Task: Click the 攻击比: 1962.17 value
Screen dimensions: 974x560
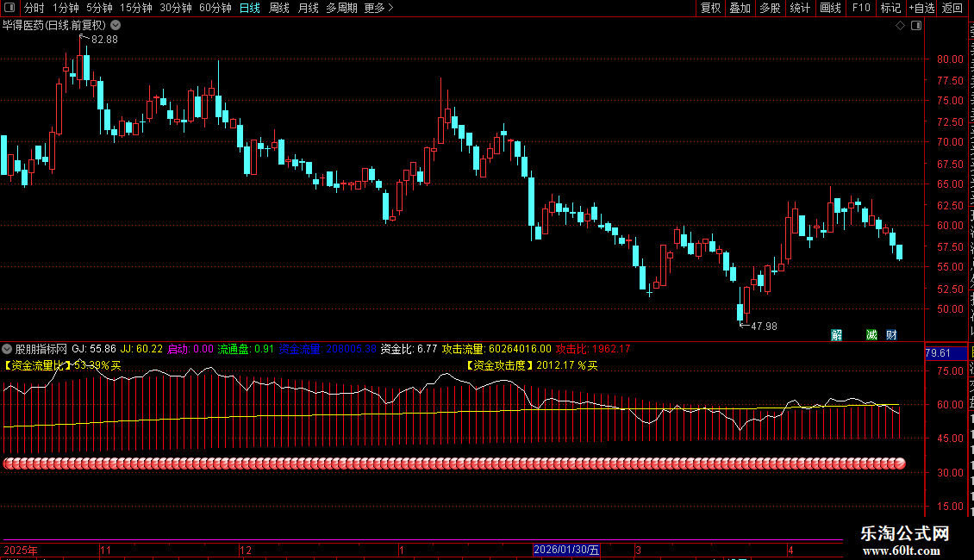Action: coord(593,349)
